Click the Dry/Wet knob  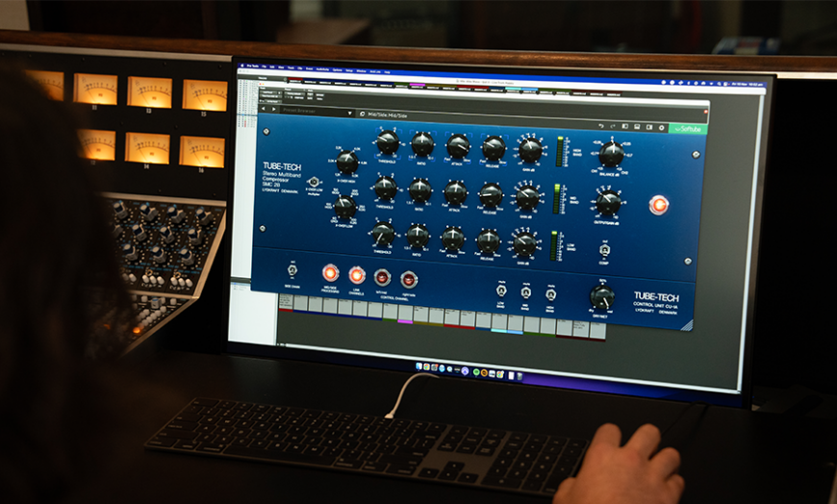(602, 296)
